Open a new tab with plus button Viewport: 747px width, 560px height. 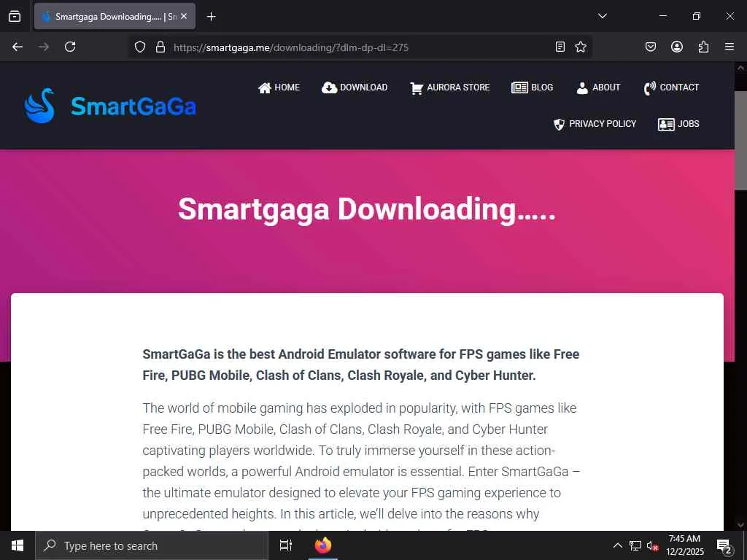tap(211, 17)
